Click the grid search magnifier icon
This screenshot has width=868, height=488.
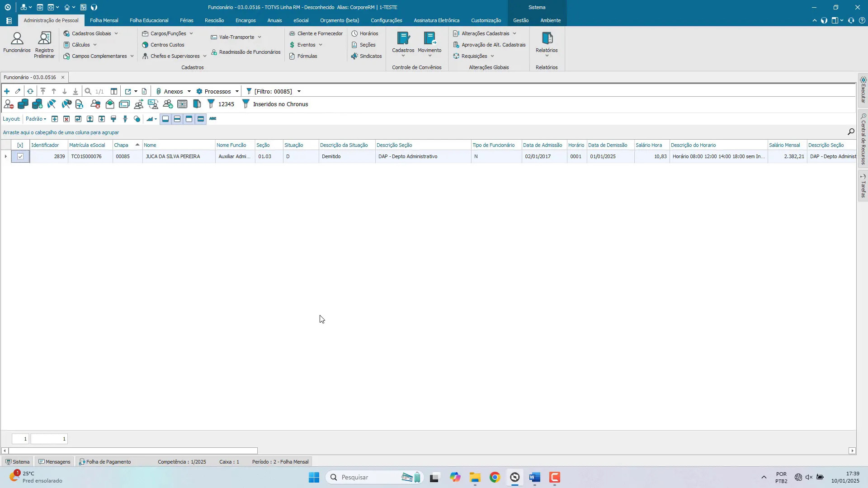click(x=851, y=132)
